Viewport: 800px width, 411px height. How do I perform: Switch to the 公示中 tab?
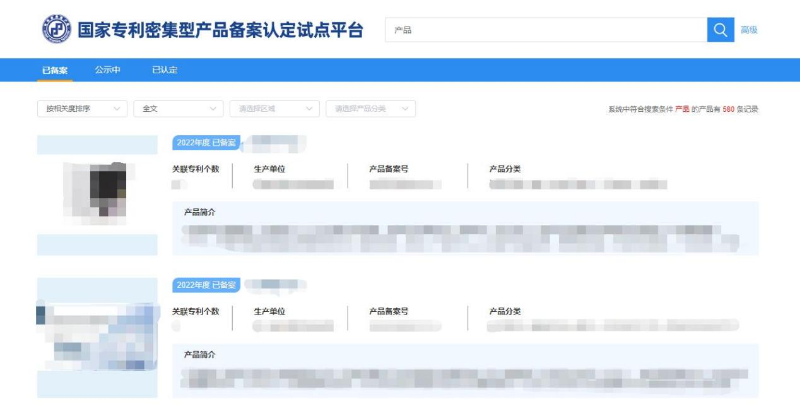(x=108, y=70)
